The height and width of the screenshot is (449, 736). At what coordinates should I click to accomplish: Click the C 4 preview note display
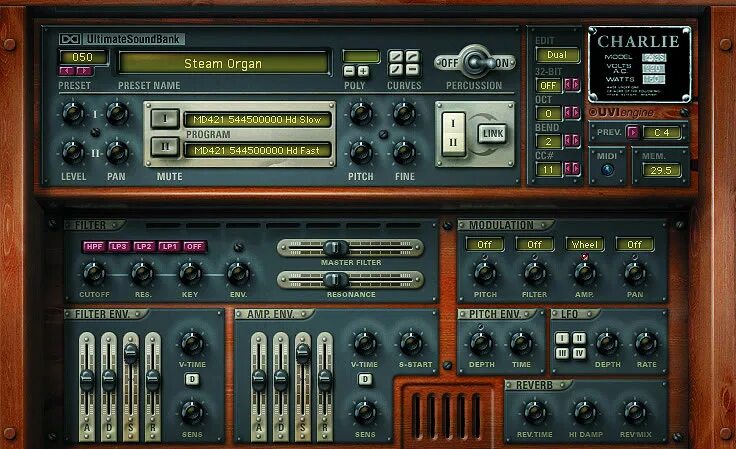click(661, 133)
